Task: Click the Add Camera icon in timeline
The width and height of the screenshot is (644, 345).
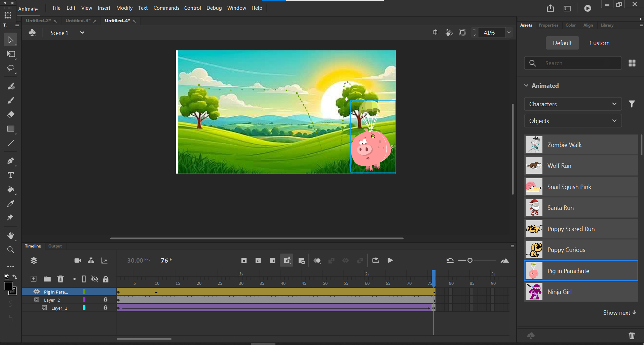Action: [78, 261]
